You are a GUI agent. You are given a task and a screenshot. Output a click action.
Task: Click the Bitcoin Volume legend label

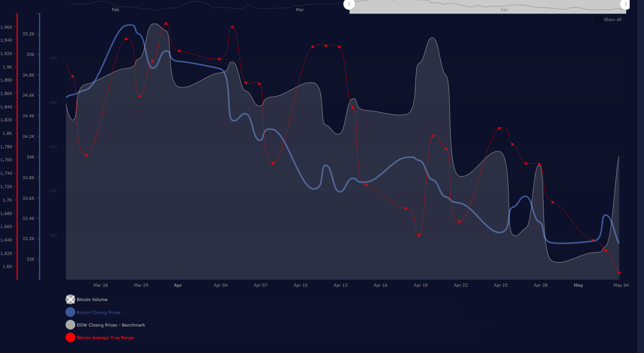coord(92,300)
